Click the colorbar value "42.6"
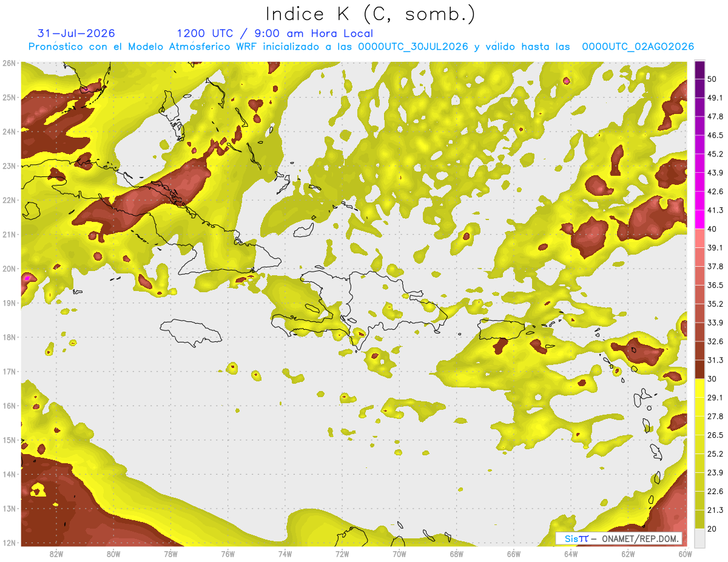The width and height of the screenshot is (728, 562). tap(715, 192)
